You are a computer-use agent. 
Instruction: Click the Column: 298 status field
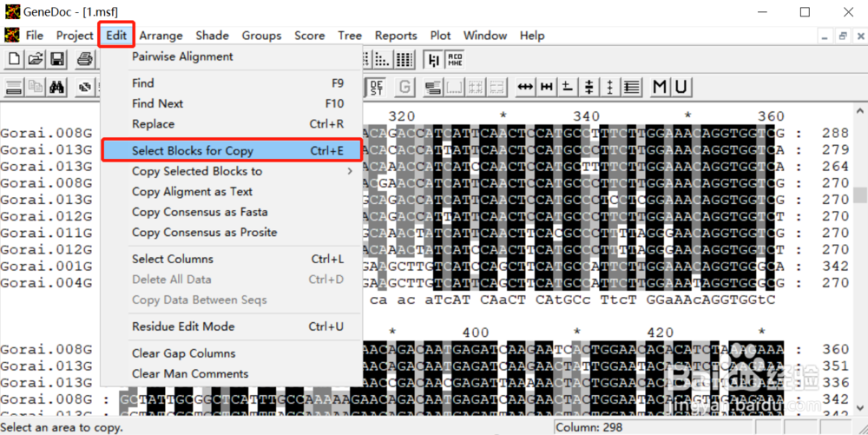(653, 427)
